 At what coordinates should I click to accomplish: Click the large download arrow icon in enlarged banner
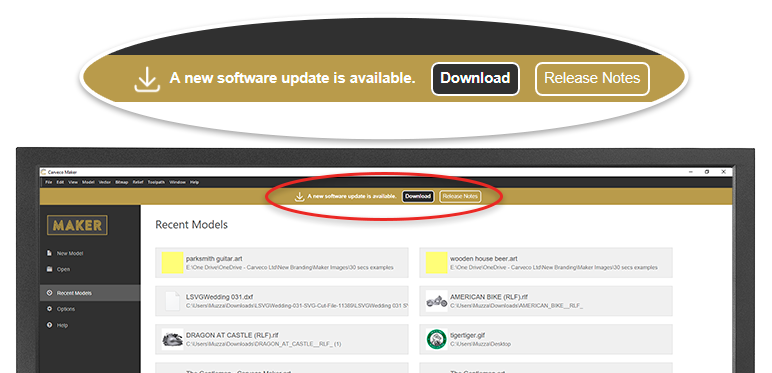pyautogui.click(x=147, y=79)
